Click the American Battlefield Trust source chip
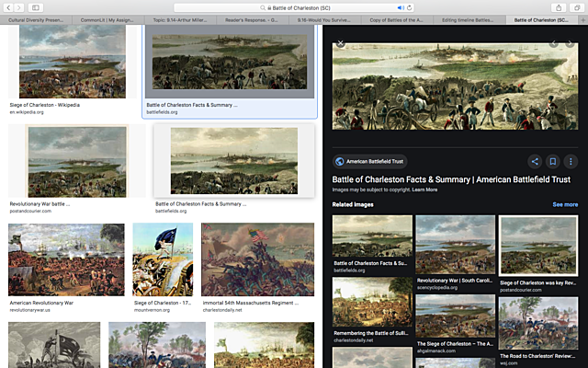The image size is (588, 368). (x=369, y=162)
